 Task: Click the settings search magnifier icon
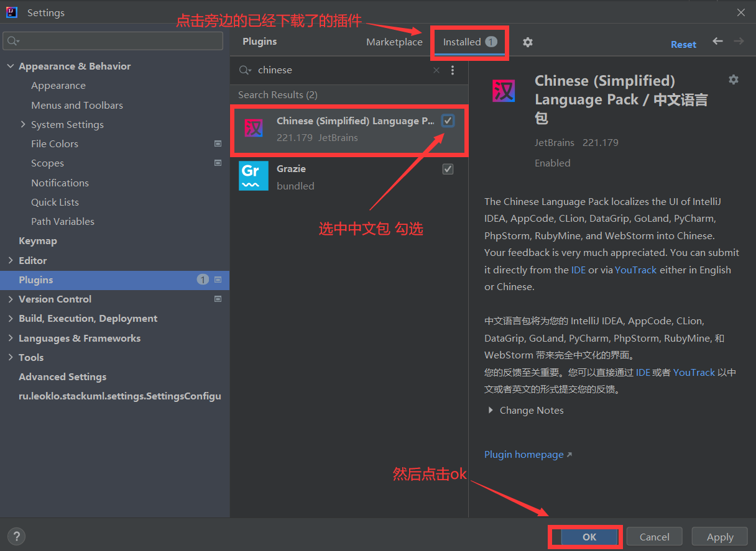tap(13, 41)
